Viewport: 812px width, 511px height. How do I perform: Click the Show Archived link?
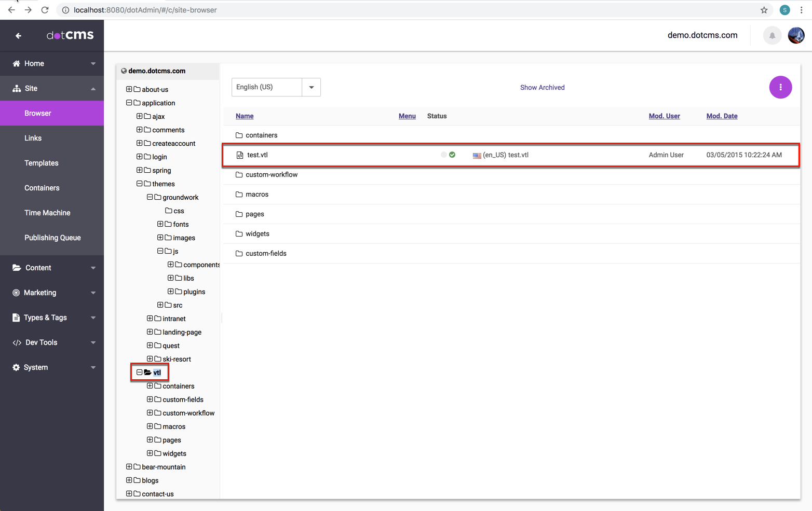click(x=542, y=88)
